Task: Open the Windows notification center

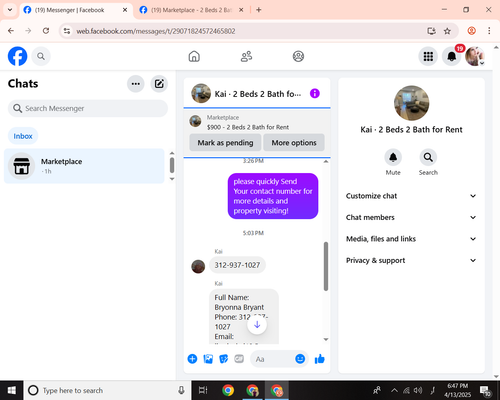Action: 485,391
